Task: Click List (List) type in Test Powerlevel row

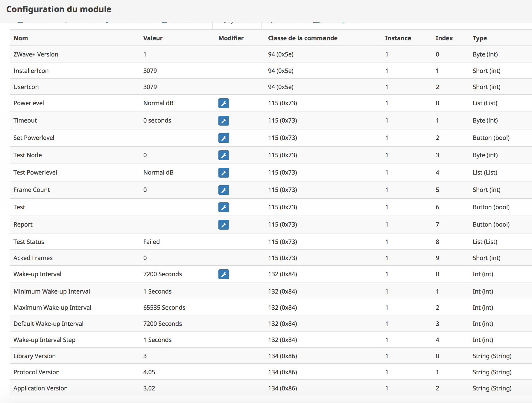Action: pyautogui.click(x=485, y=173)
